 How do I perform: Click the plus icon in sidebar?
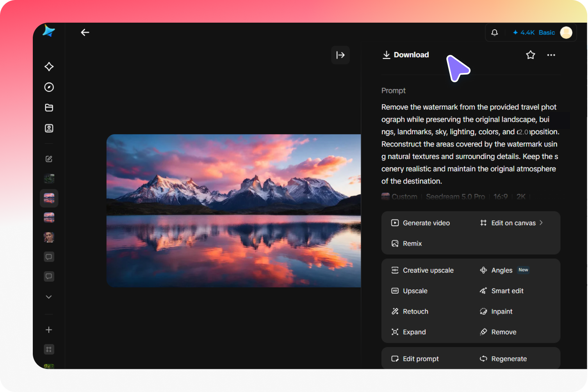coord(49,330)
